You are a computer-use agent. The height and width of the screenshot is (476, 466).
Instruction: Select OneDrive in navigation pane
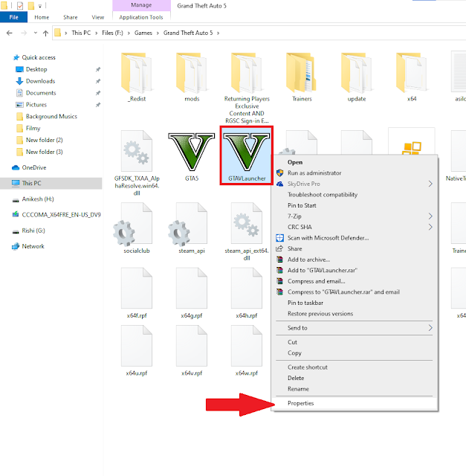(x=34, y=167)
